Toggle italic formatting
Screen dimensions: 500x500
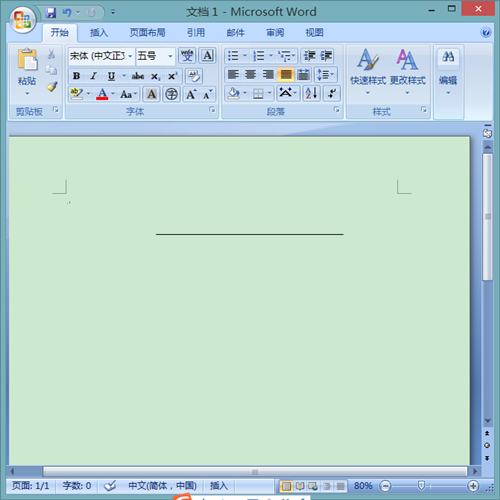tap(94, 76)
